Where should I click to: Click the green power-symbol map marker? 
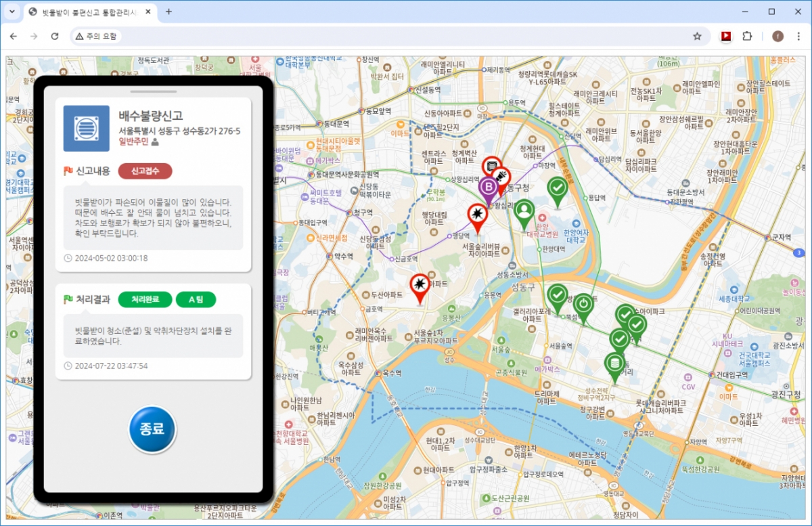click(x=583, y=304)
